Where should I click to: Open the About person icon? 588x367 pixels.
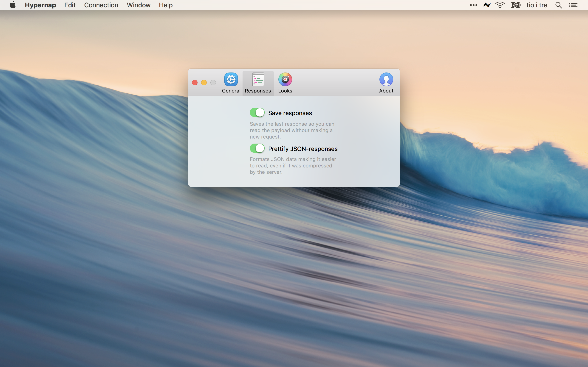point(386,80)
